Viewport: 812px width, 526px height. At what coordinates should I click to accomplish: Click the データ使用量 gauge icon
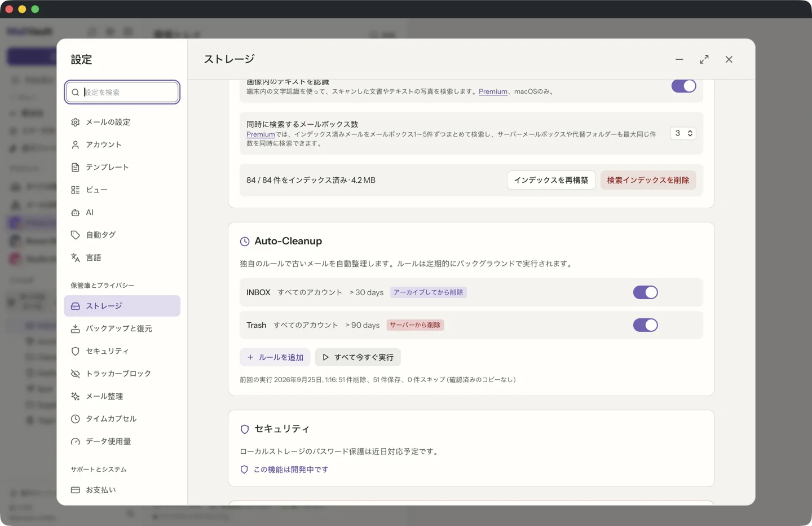click(x=76, y=441)
